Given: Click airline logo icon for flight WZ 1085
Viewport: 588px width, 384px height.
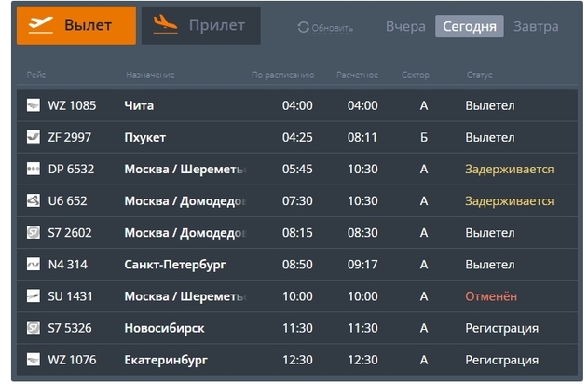Looking at the screenshot, I should pyautogui.click(x=34, y=106).
